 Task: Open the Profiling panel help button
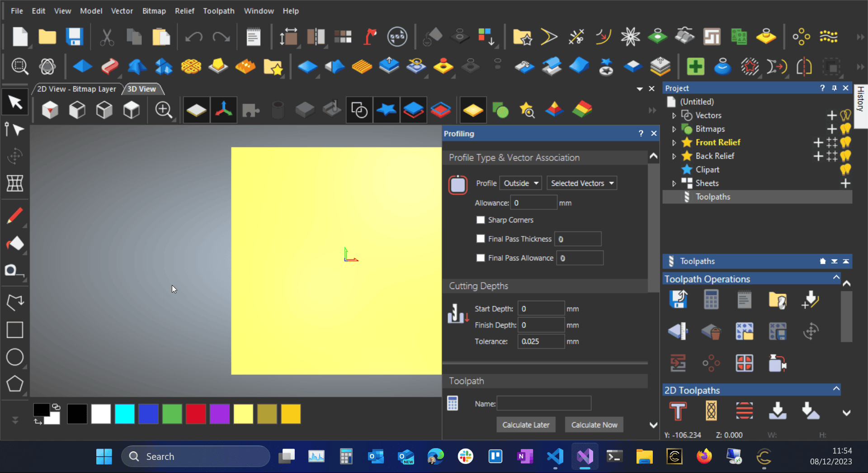(641, 133)
